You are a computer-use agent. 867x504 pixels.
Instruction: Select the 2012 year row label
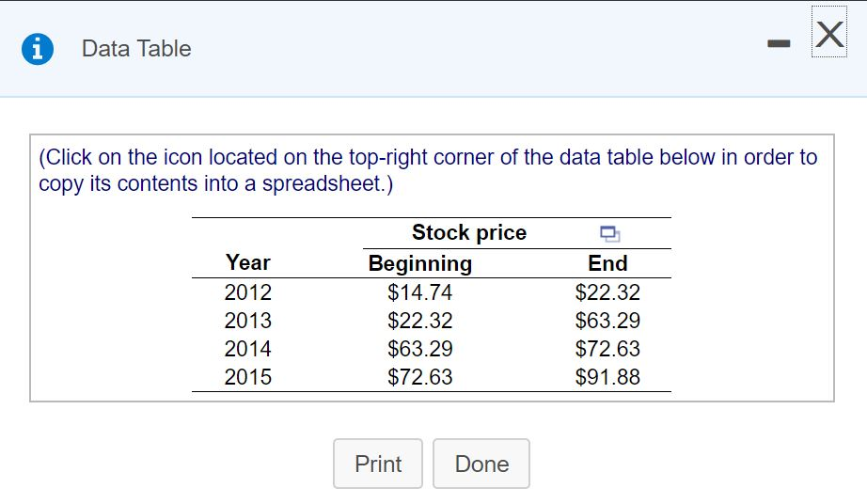pos(248,292)
